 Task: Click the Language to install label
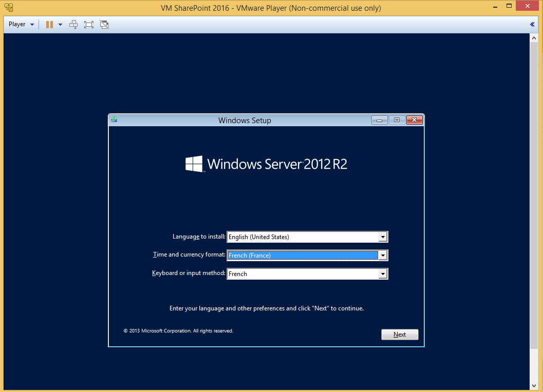199,237
